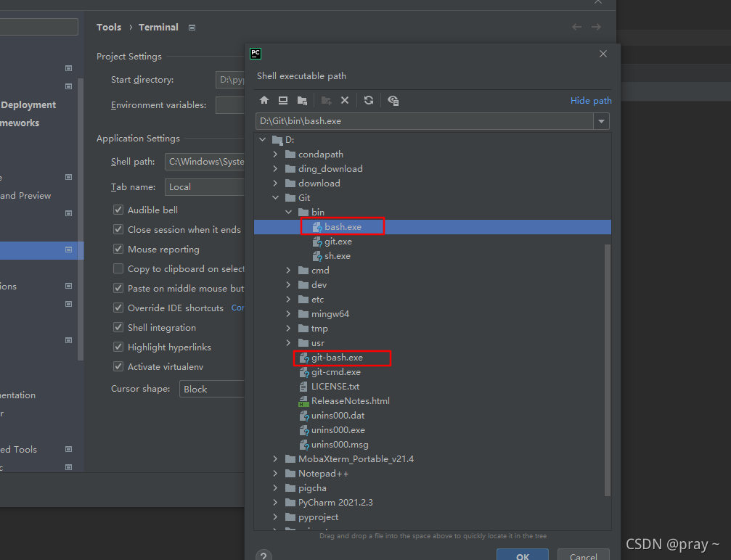Toggle Close session when it ends
This screenshot has height=560, width=731.
(118, 229)
